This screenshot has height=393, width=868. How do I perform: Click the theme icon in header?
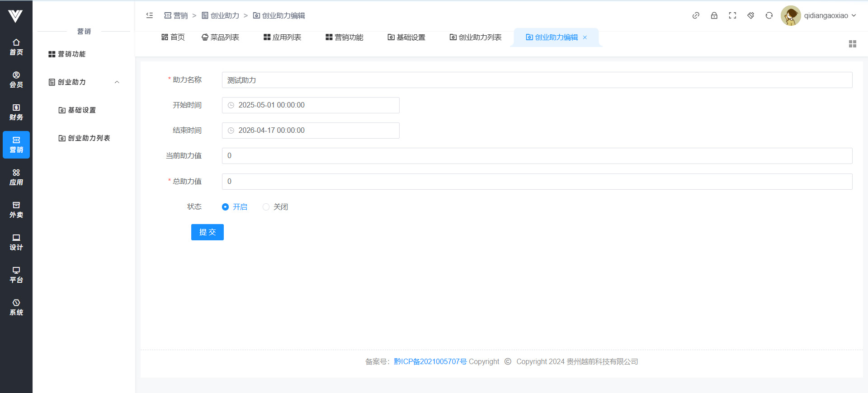tap(751, 15)
